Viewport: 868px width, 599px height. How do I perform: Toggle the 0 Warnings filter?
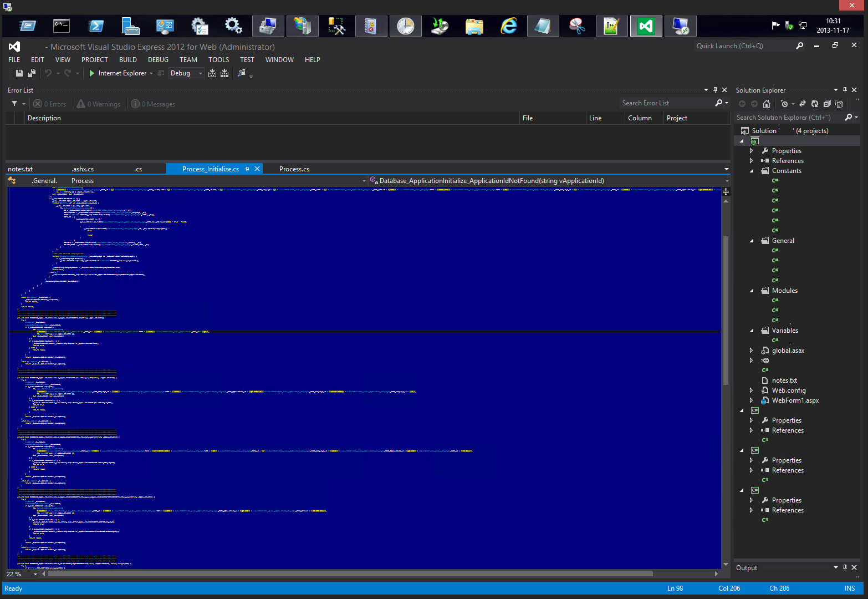coord(99,104)
